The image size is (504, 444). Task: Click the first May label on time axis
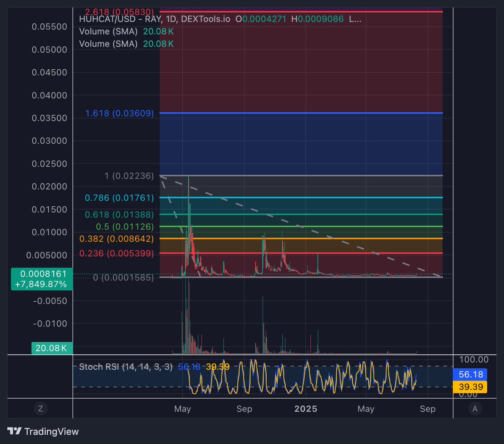pos(183,409)
